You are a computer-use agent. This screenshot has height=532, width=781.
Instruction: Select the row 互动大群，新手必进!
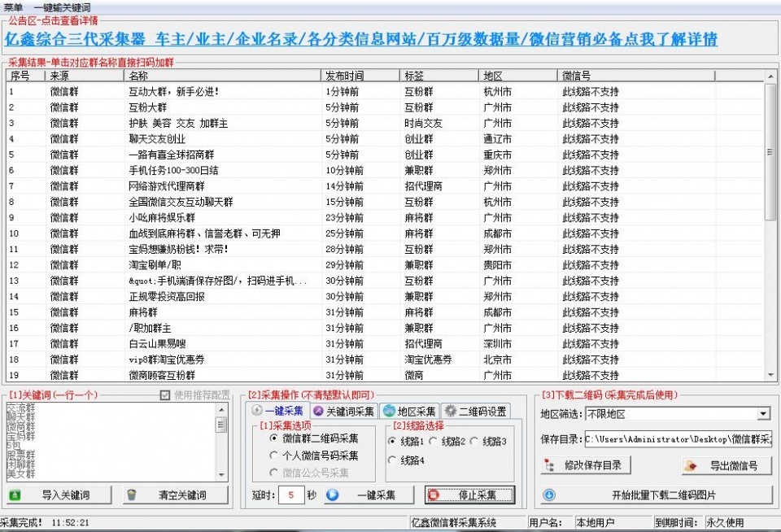click(385, 92)
